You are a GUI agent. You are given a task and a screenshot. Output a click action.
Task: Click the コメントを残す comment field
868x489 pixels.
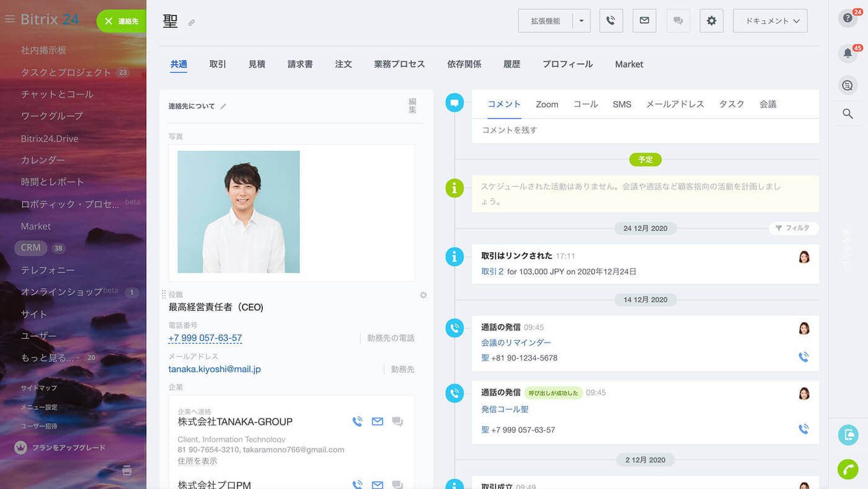click(x=645, y=130)
